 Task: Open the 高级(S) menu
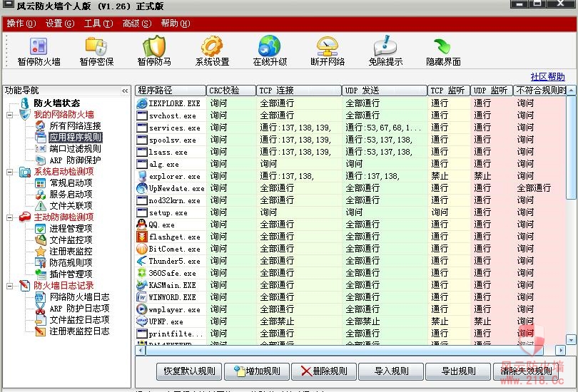point(137,24)
